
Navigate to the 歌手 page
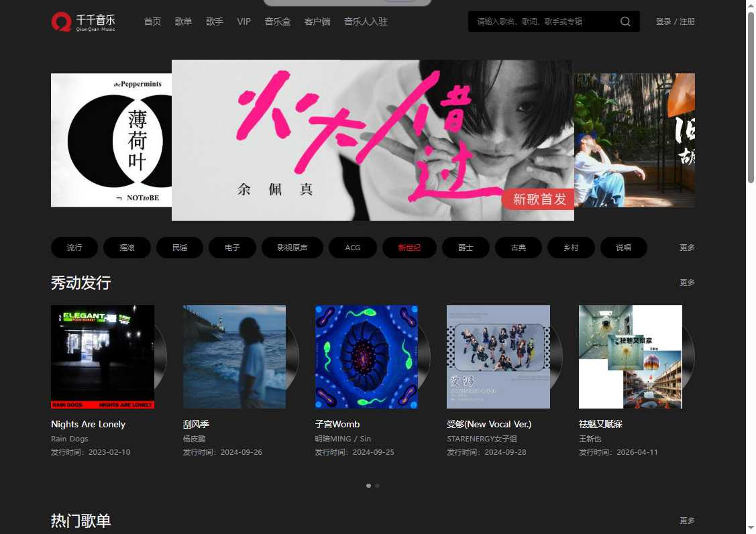point(214,21)
